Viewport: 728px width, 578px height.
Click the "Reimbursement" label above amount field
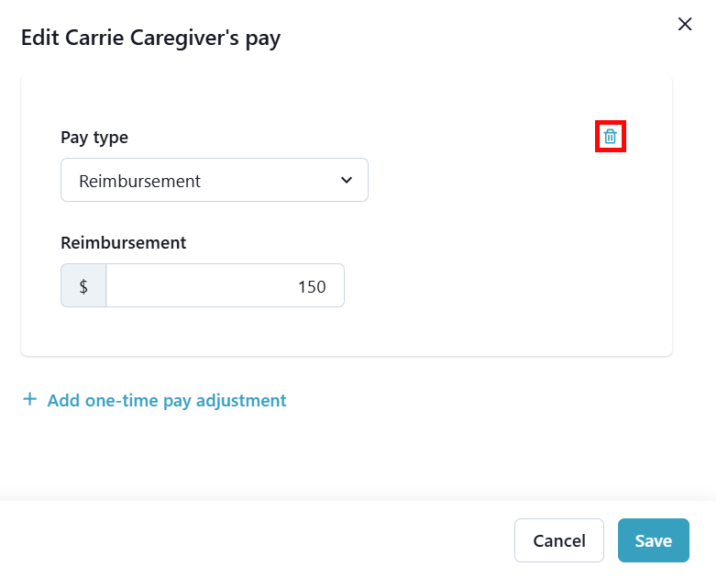(123, 243)
